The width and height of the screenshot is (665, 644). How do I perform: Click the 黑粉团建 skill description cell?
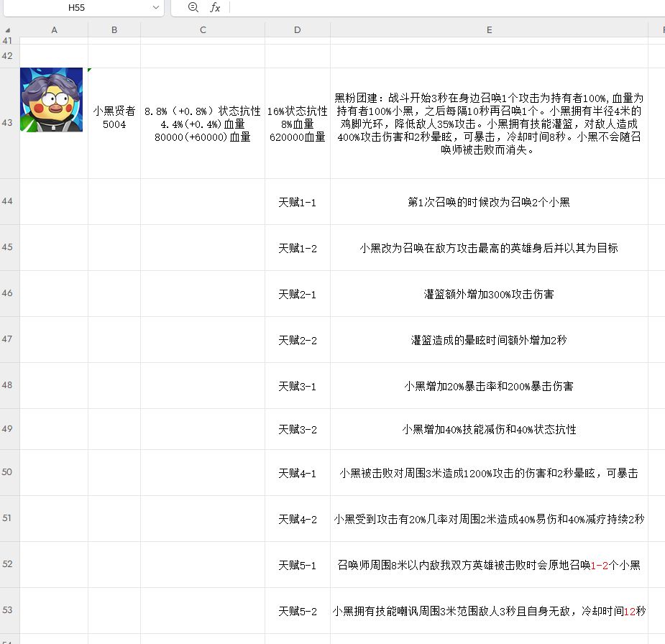tap(489, 123)
